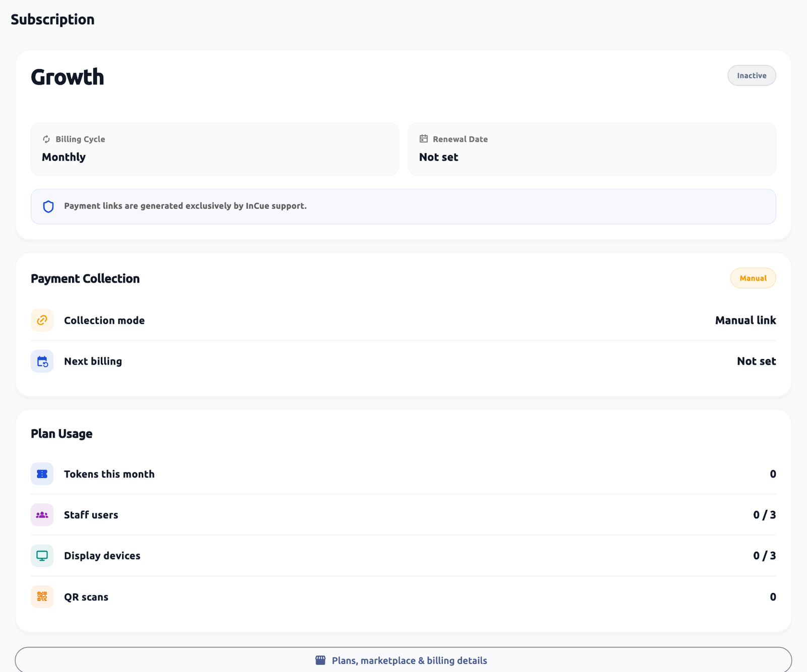
Task: Click the Manual link value
Action: point(745,320)
